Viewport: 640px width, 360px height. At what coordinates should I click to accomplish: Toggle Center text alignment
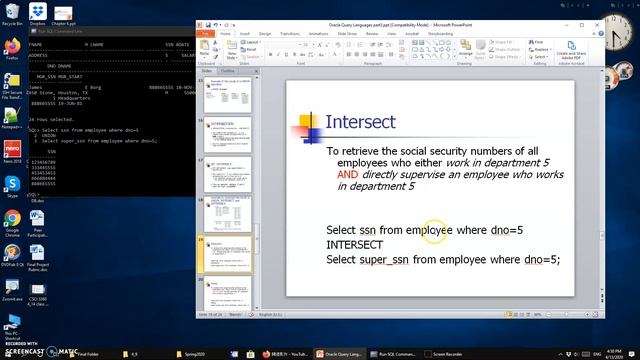coord(357,54)
